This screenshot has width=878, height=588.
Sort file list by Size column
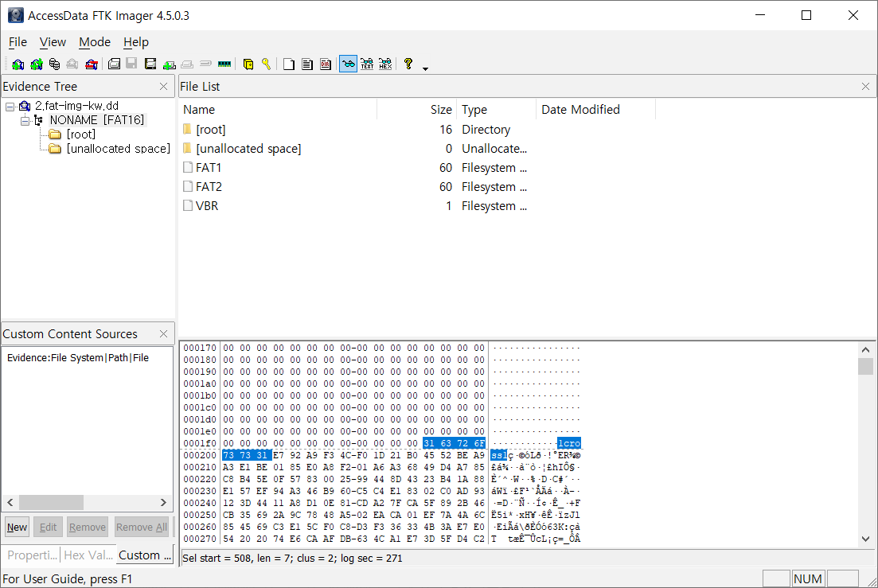click(417, 110)
